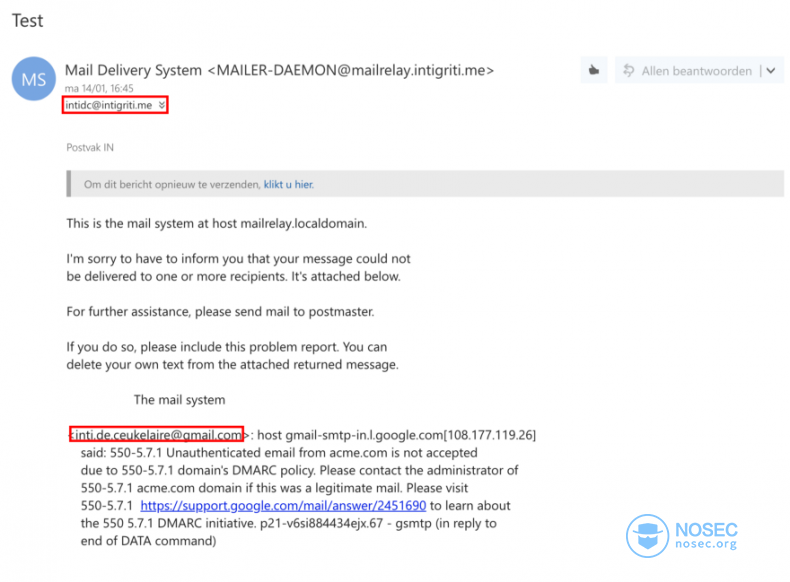Click sender name Mail Delivery System
This screenshot has width=790, height=582.
point(134,70)
